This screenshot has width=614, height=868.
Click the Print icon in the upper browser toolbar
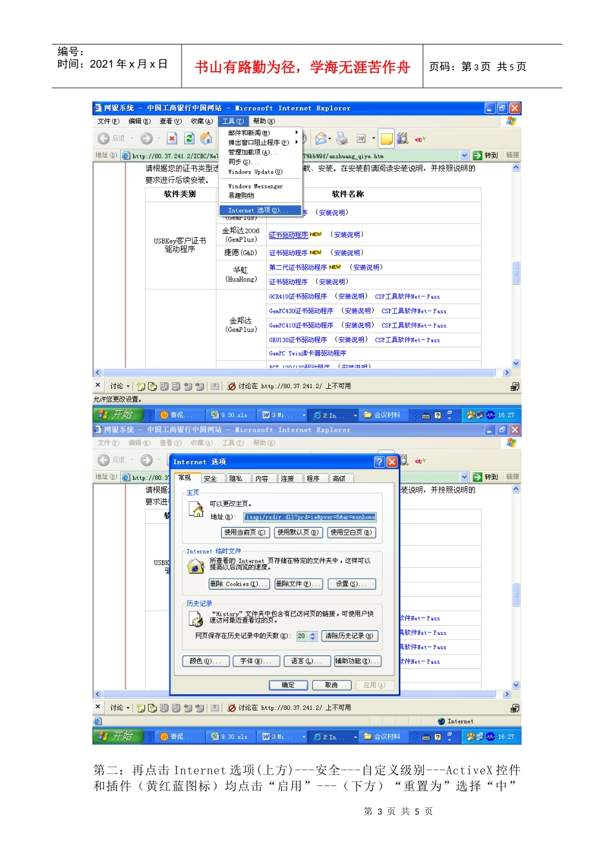click(342, 138)
